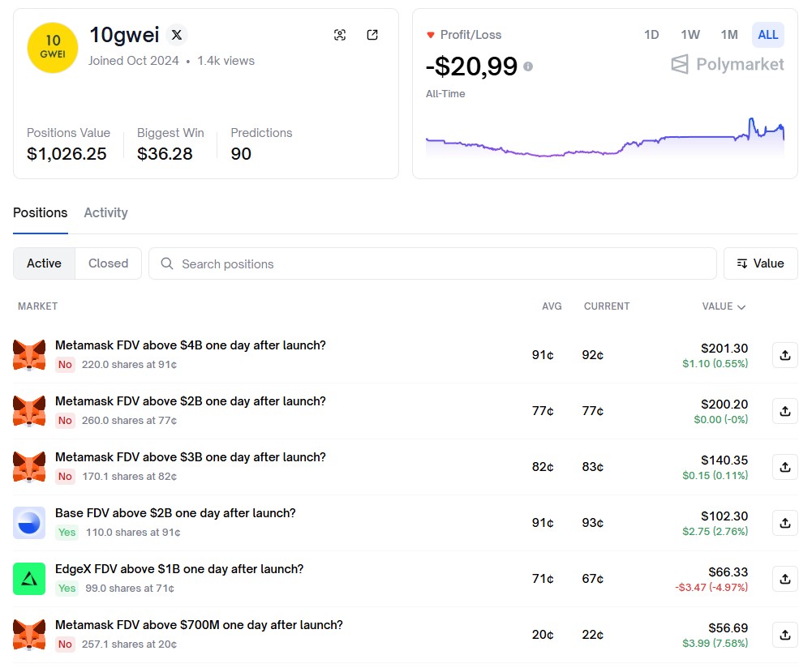
Task: Share the EdgeX FDV above $1B position
Action: pos(785,579)
